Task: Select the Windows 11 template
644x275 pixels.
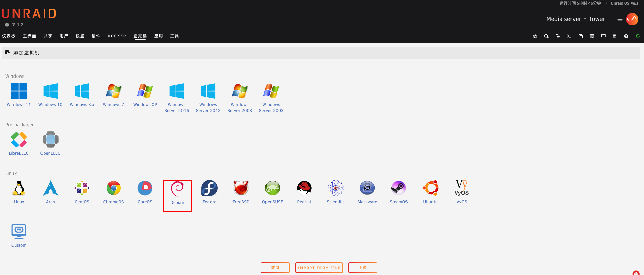Action: coord(19,95)
